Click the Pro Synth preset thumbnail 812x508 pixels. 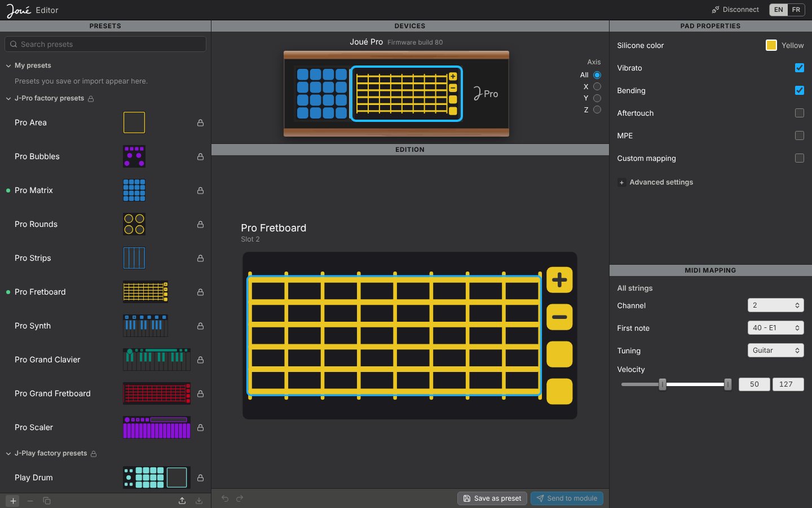[145, 326]
